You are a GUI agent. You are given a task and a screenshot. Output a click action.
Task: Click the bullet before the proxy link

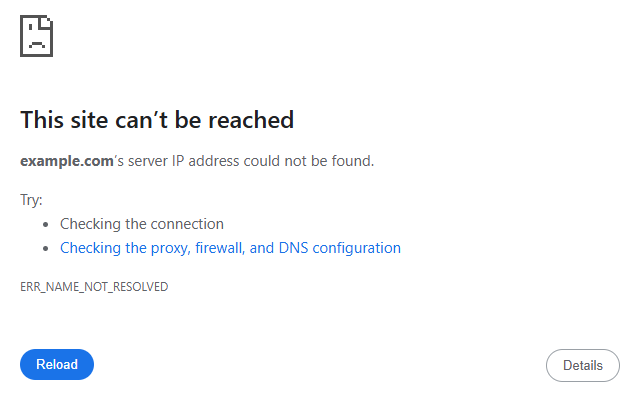click(46, 249)
